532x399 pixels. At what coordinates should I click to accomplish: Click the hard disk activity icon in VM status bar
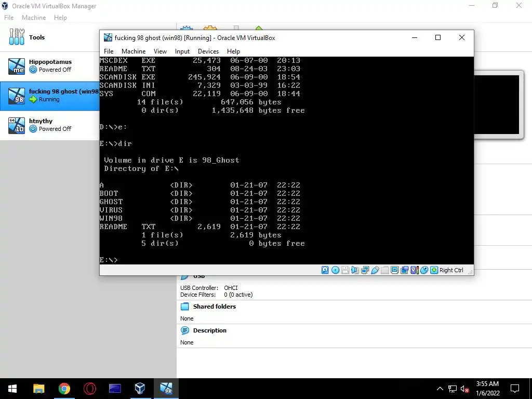tap(325, 270)
